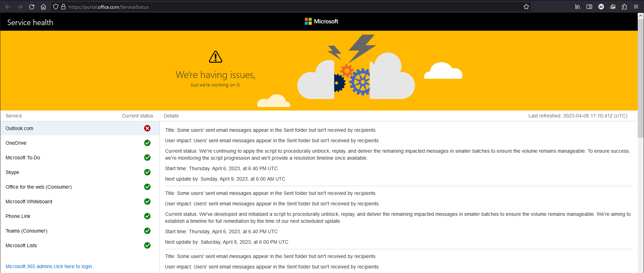Click the browser forward arrow
The width and height of the screenshot is (644, 273).
pos(20,7)
